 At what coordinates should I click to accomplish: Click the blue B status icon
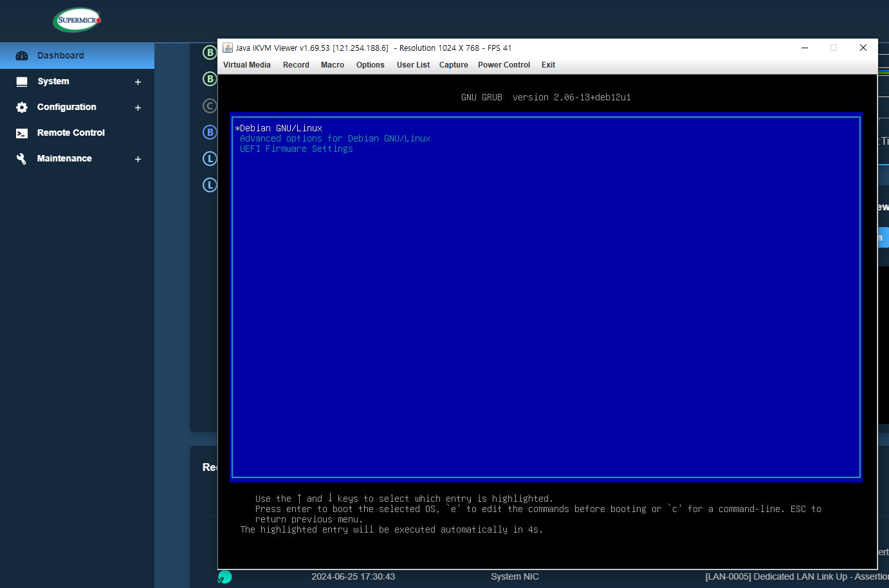pyautogui.click(x=210, y=132)
